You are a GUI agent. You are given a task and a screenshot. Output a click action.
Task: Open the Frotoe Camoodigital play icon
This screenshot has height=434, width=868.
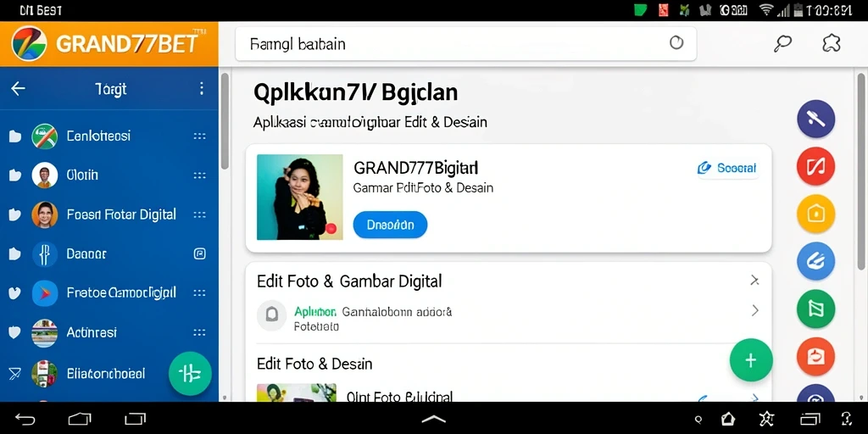44,293
